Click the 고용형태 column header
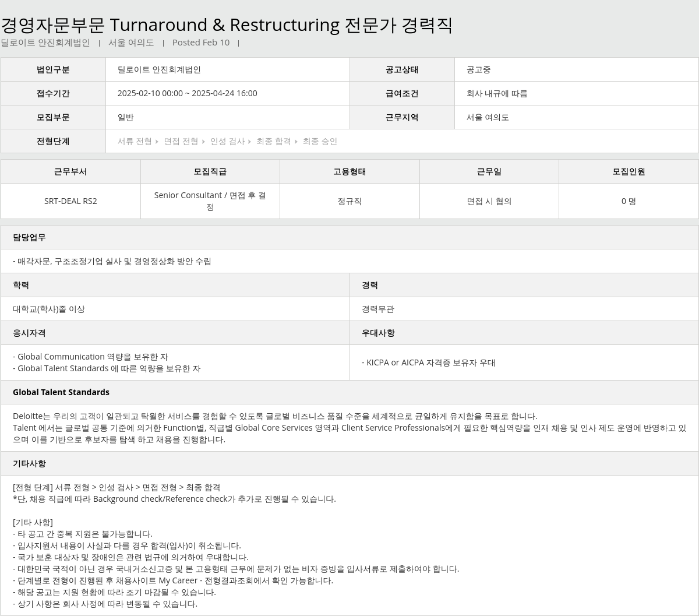The height and width of the screenshot is (616, 699). point(349,171)
